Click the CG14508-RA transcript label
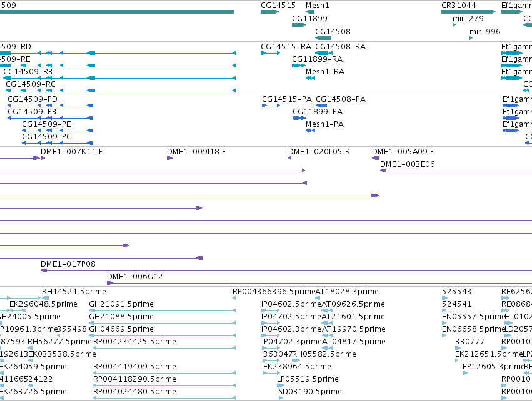The image size is (532, 401). point(340,47)
